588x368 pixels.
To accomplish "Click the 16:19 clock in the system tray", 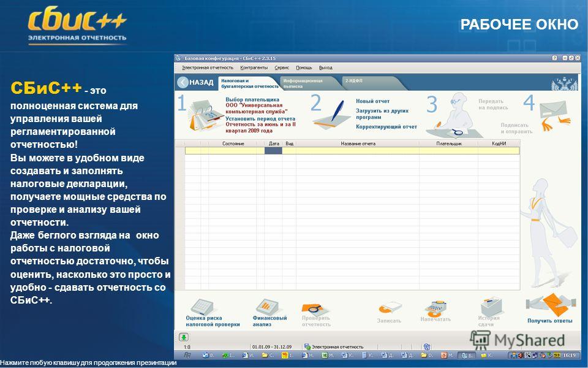I will coord(569,355).
